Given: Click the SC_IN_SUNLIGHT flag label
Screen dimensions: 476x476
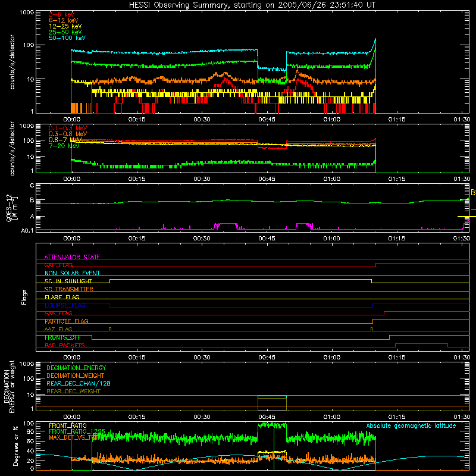Looking at the screenshot, I should pos(68,281).
